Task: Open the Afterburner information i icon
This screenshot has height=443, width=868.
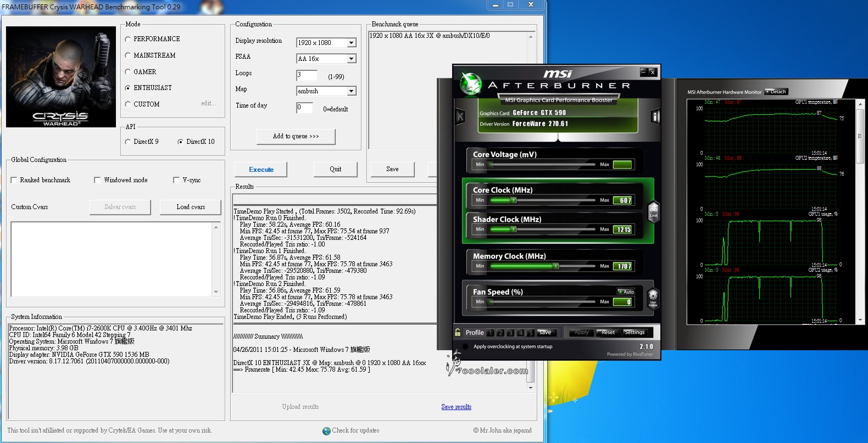Action: click(655, 116)
